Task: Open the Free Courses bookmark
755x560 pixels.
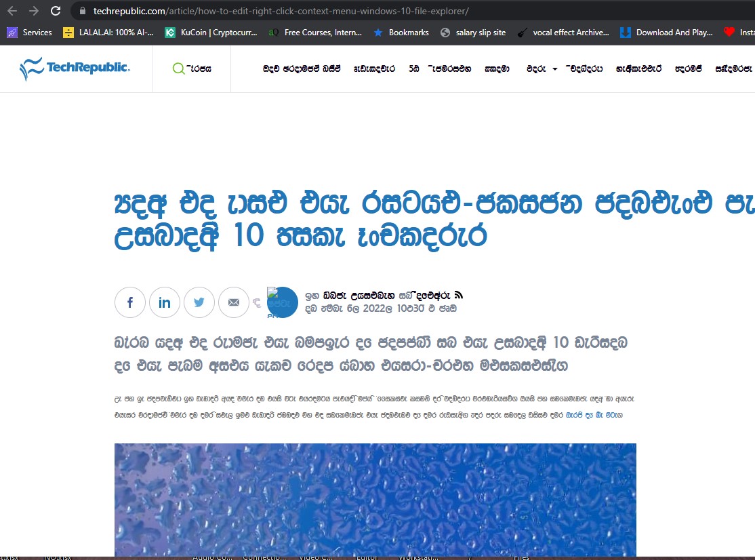Action: [315, 33]
